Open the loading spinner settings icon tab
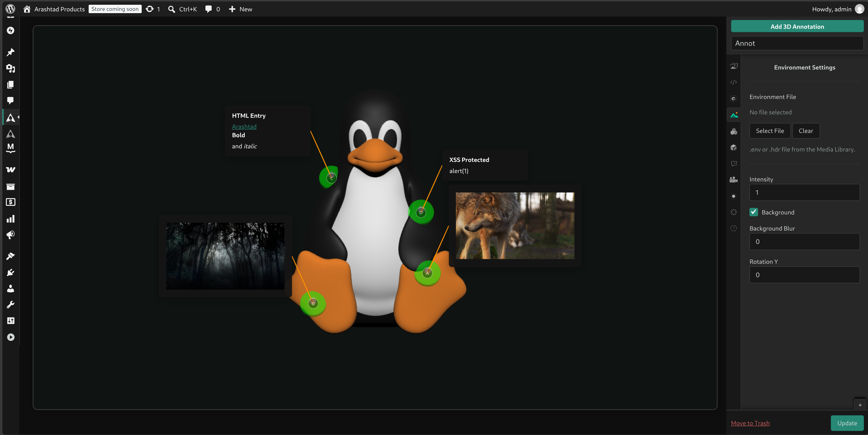This screenshot has width=868, height=435. 734,212
